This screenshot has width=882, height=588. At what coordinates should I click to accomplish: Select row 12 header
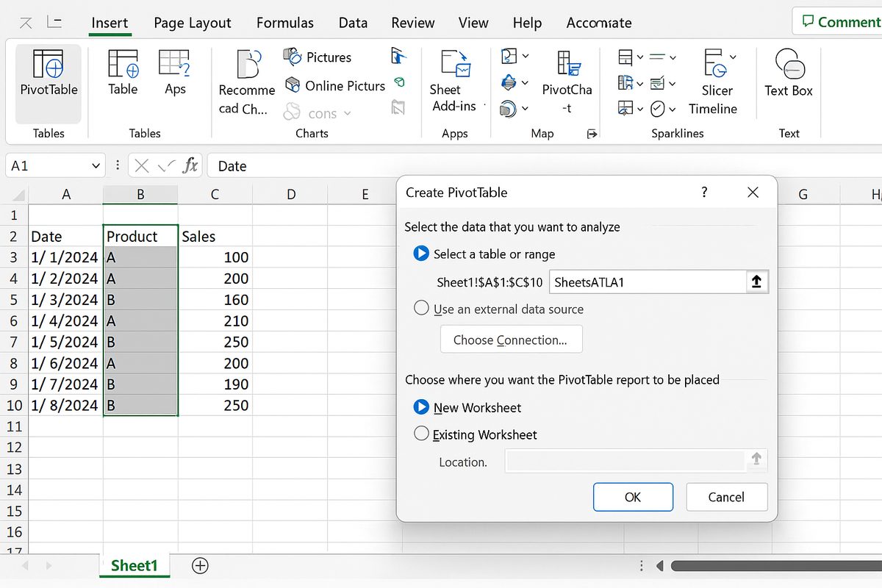[14, 448]
